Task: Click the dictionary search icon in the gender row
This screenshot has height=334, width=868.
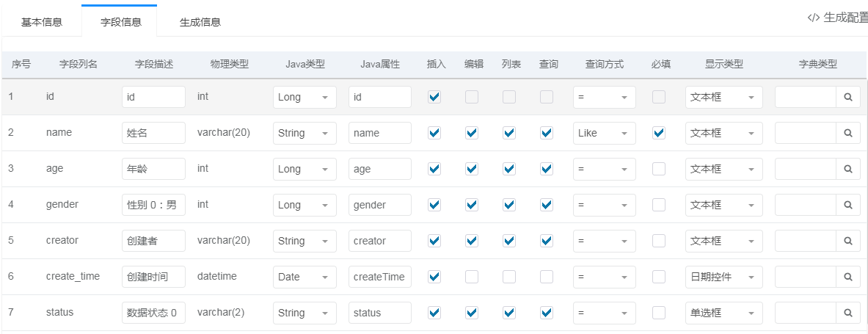Action: [847, 205]
